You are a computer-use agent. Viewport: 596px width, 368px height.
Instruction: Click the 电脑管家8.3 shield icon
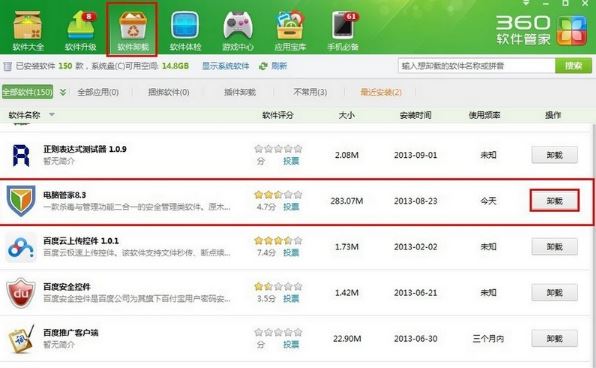[x=21, y=201]
